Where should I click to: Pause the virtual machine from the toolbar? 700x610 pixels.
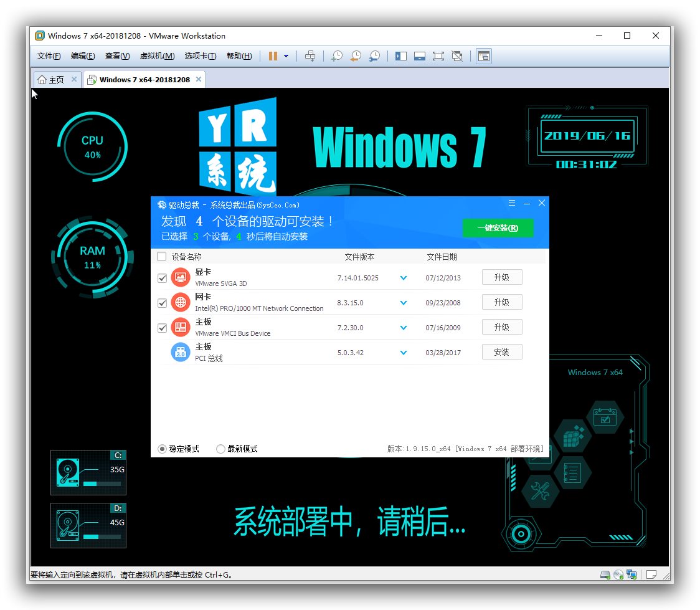point(273,56)
